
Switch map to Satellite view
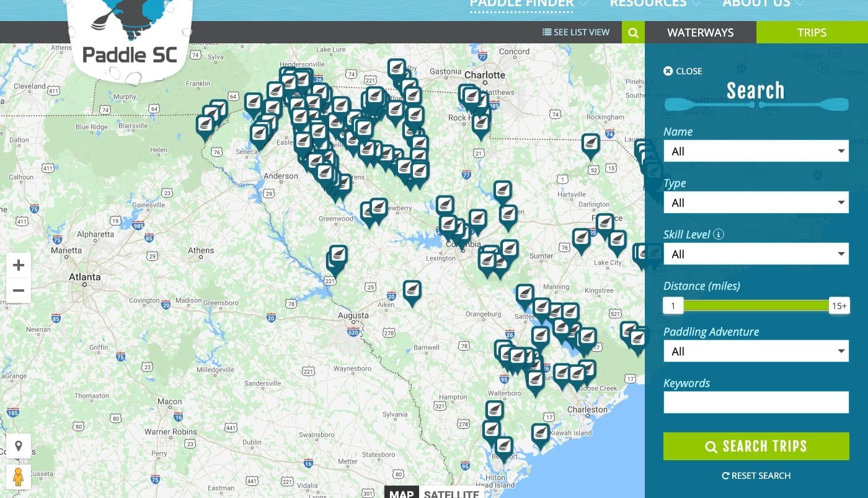pos(451,494)
